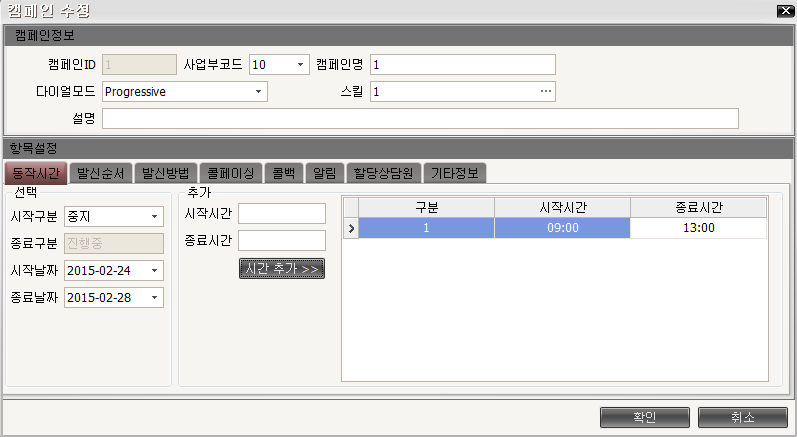Select the 콜백 tab
Image resolution: width=797 pixels, height=437 pixels.
point(284,173)
